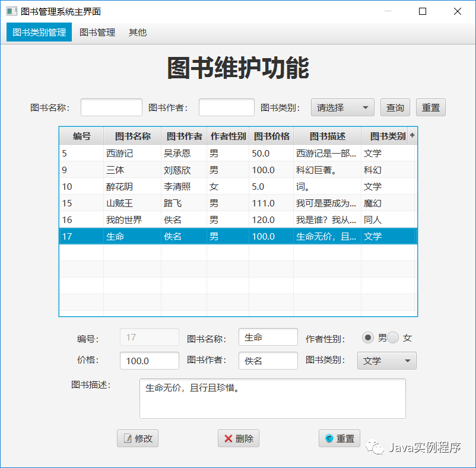Viewport: 476px width, 468px height.
Task: Click the 图书名称 search input field
Action: coord(112,107)
